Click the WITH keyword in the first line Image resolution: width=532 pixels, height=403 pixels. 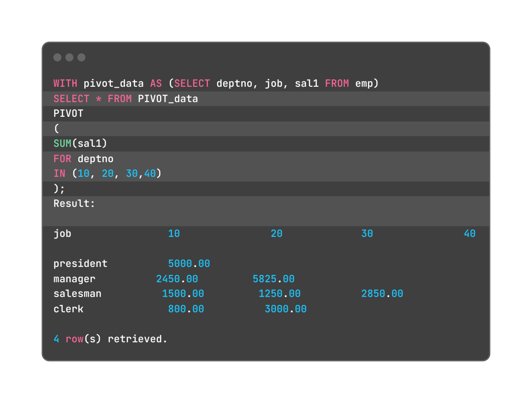66,83
